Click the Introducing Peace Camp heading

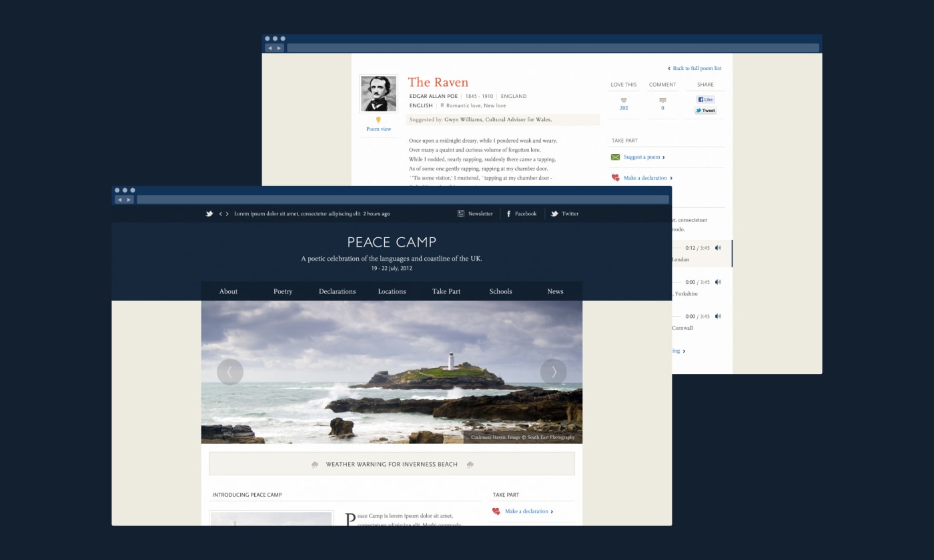tap(247, 495)
